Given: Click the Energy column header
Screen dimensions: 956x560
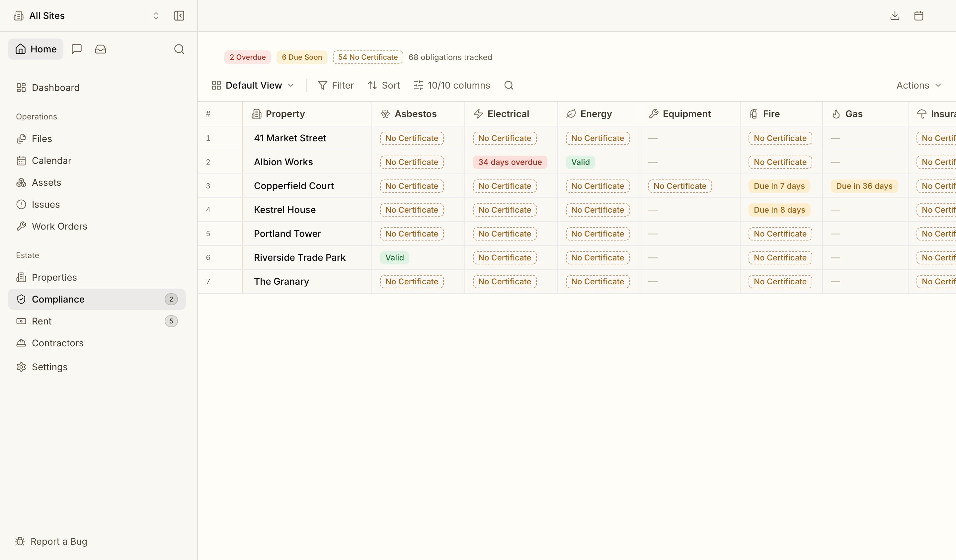Looking at the screenshot, I should coord(598,114).
